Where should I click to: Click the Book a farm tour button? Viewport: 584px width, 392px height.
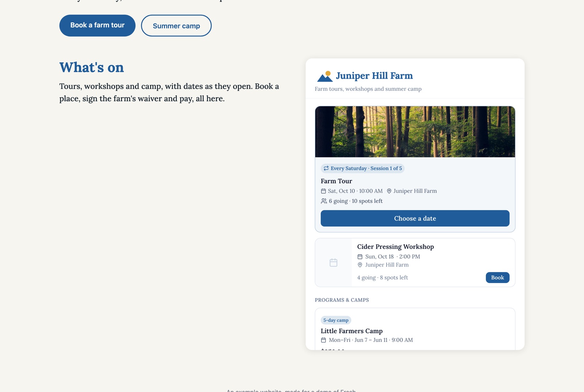point(97,26)
